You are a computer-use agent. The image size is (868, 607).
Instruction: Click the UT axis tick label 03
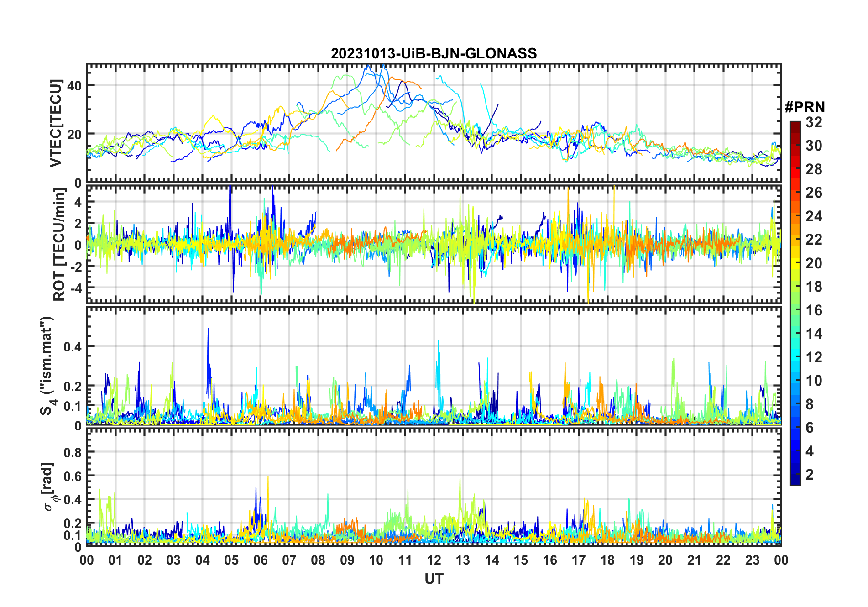click(x=173, y=560)
